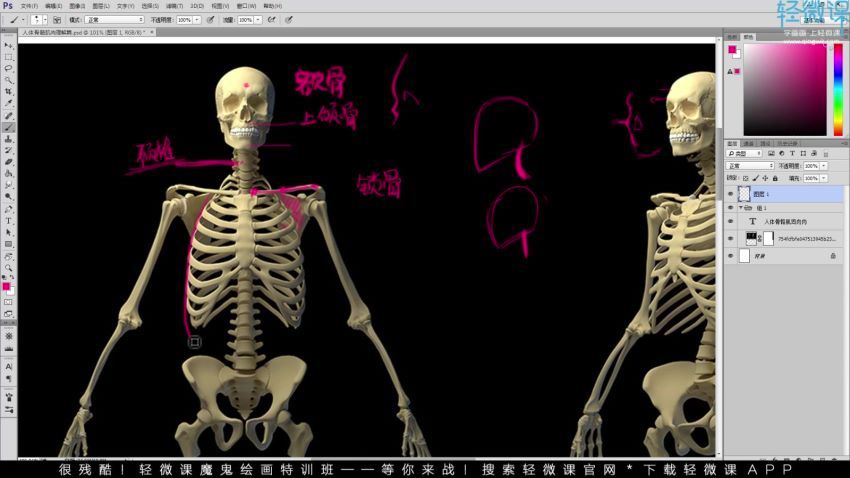
Task: Toggle lock position icon
Action: [765, 178]
